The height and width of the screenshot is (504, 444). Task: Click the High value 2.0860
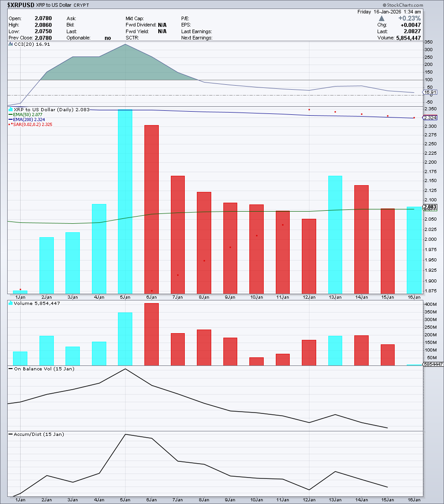coord(43,25)
